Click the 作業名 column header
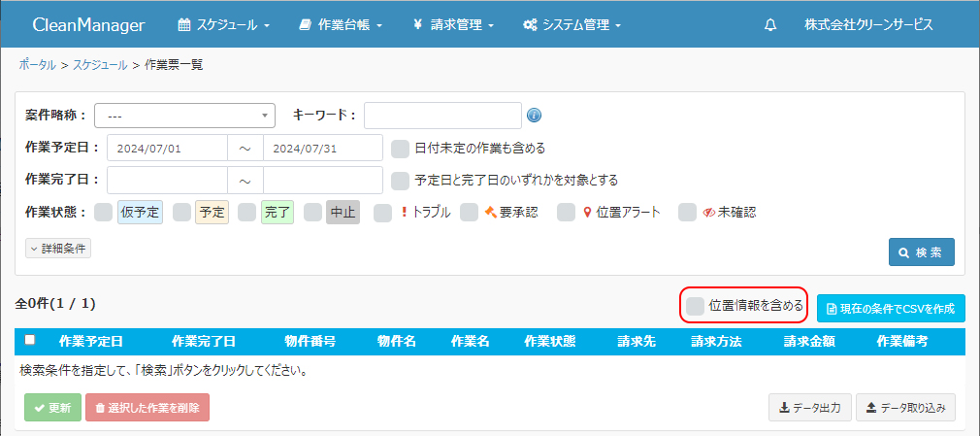 click(470, 342)
